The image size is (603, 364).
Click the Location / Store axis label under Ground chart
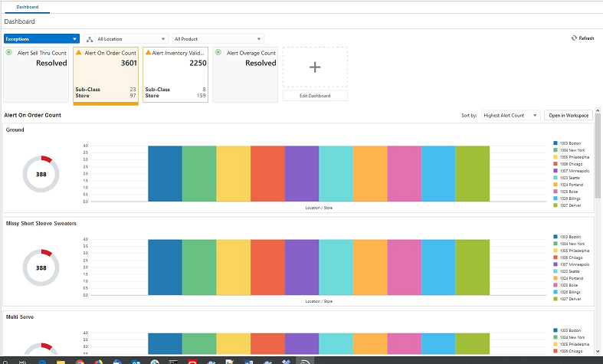[319, 208]
